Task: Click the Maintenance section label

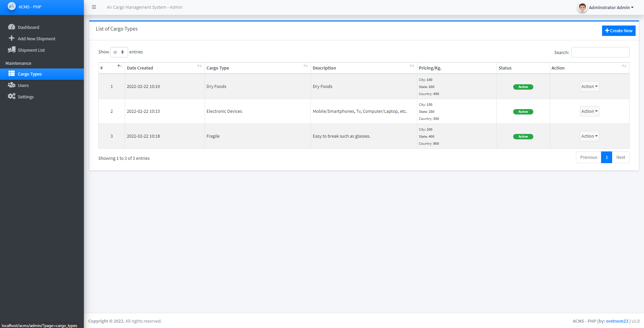Action: [18, 63]
